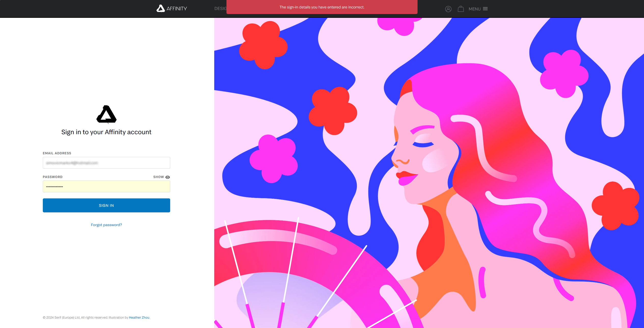Open the MENU text in header

click(474, 9)
